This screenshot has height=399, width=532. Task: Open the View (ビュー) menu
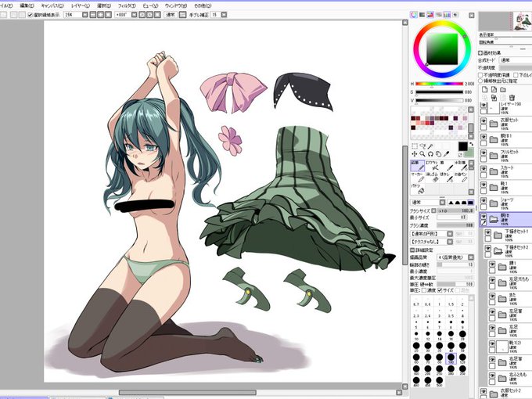[150, 5]
